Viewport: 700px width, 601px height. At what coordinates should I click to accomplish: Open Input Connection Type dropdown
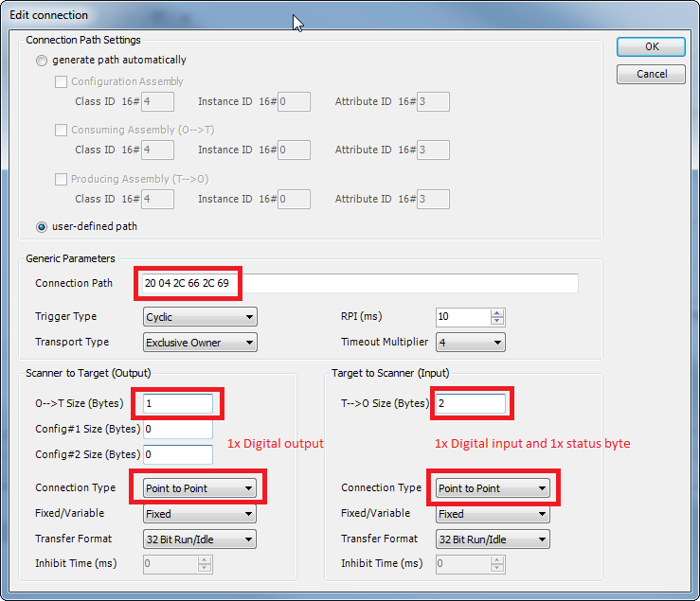[493, 488]
